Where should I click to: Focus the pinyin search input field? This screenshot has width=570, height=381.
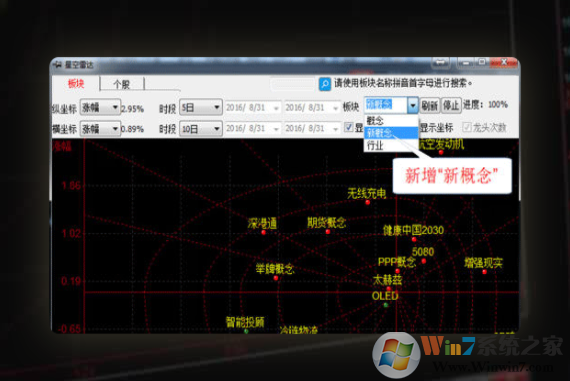(293, 84)
